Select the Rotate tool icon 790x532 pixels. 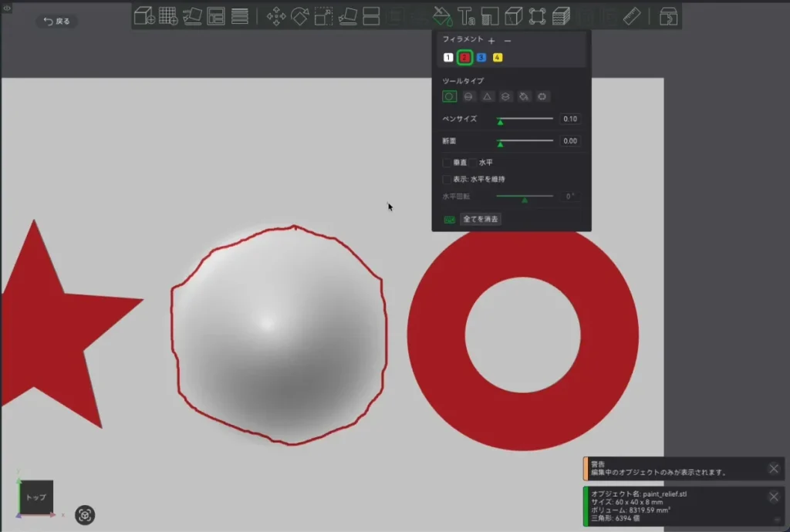(x=300, y=17)
